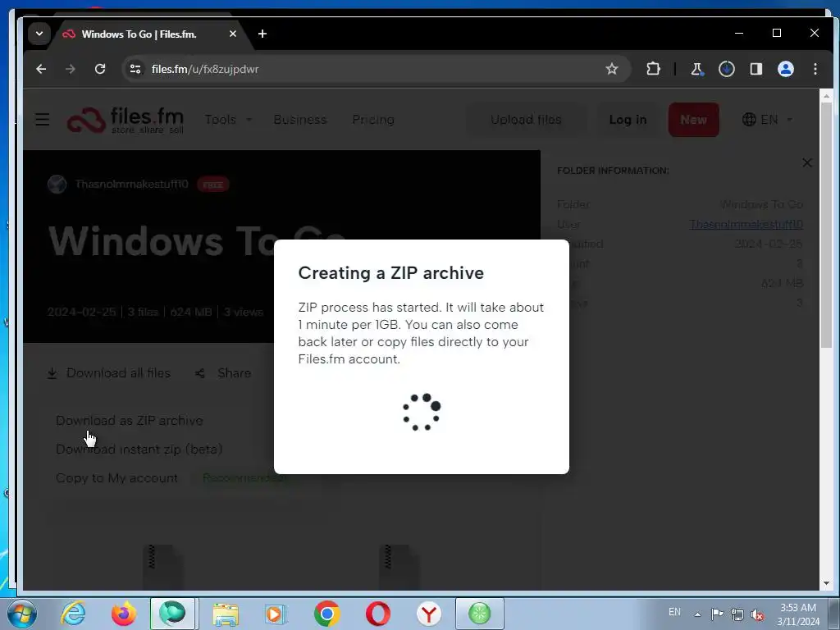
Task: Open the taskbar clock and date
Action: [x=798, y=614]
